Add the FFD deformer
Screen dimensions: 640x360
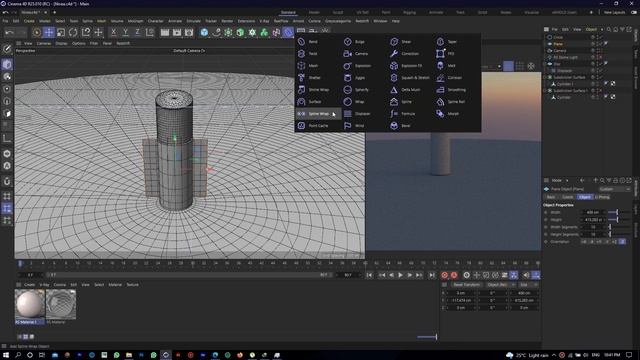click(446, 53)
